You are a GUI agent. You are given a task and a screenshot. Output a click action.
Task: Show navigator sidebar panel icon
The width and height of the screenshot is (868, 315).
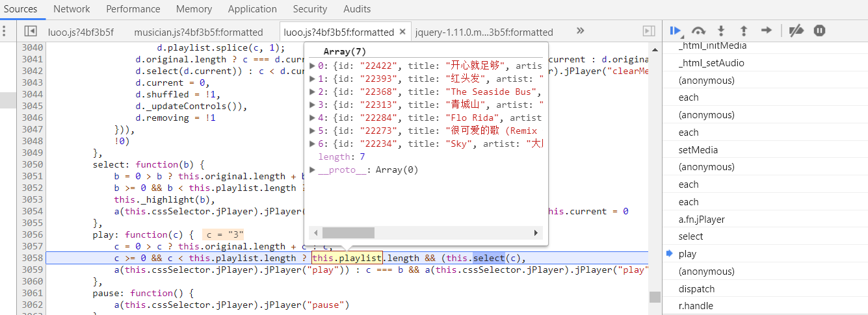pos(31,31)
